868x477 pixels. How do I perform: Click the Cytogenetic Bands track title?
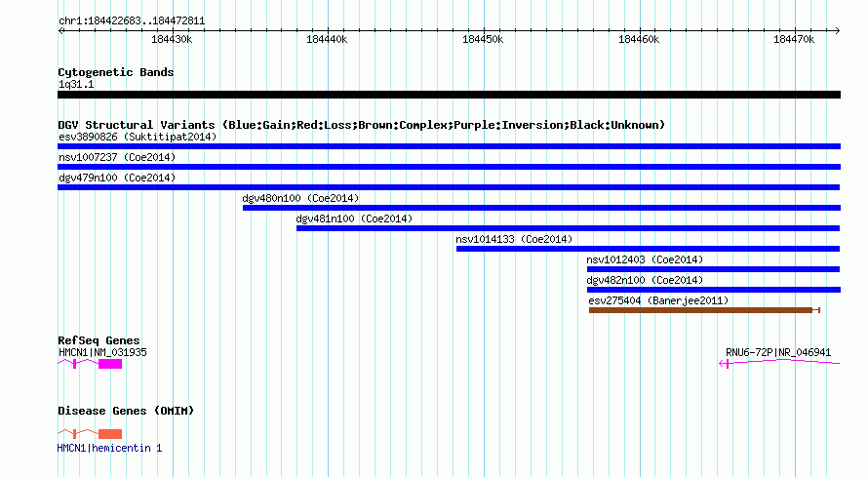(116, 72)
